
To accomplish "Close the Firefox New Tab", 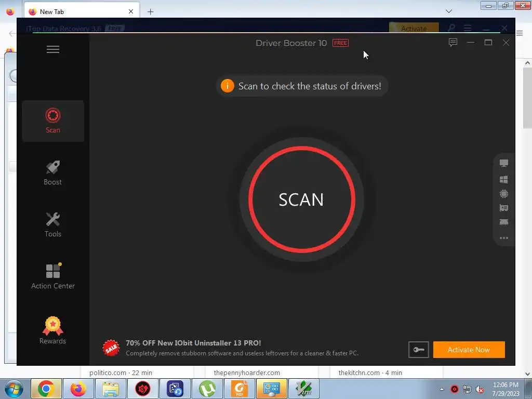I will (x=130, y=11).
